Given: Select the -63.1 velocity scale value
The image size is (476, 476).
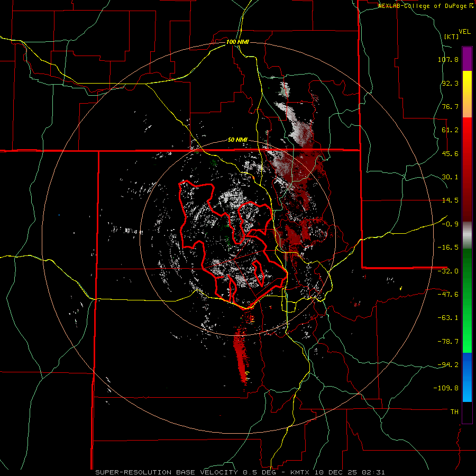Looking at the screenshot, I should pyautogui.click(x=448, y=318).
